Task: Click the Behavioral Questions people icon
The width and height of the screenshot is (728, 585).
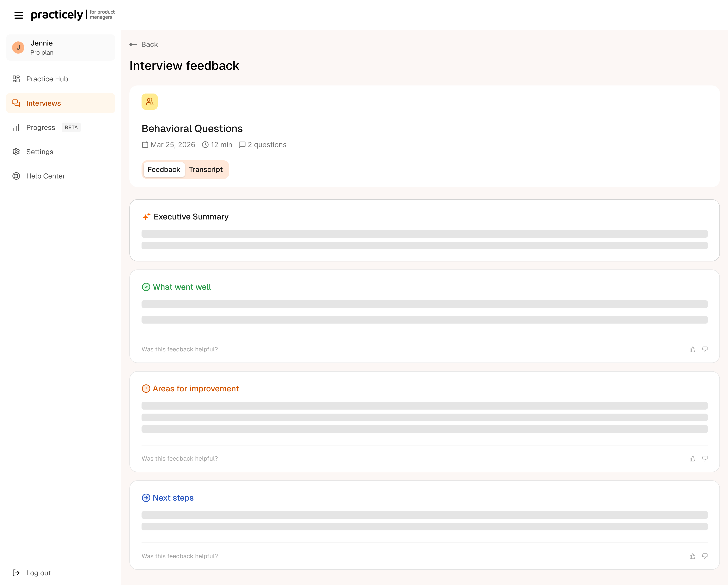Action: pos(150,102)
